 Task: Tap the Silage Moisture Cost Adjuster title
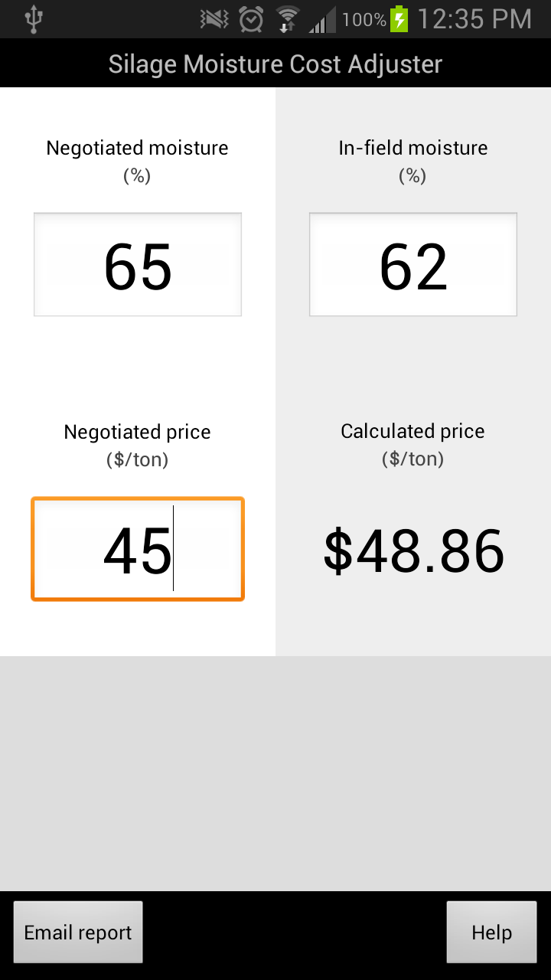[275, 64]
